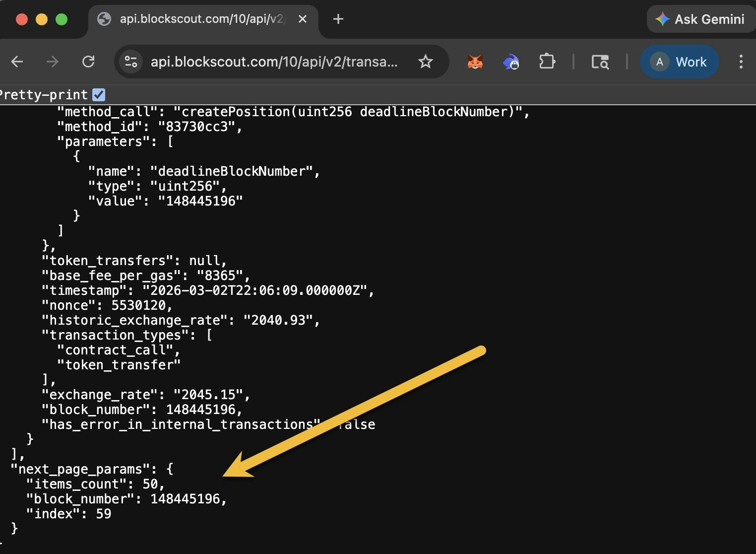756x554 pixels.
Task: Open the blue extension icon beside MetaMask
Action: coord(511,62)
